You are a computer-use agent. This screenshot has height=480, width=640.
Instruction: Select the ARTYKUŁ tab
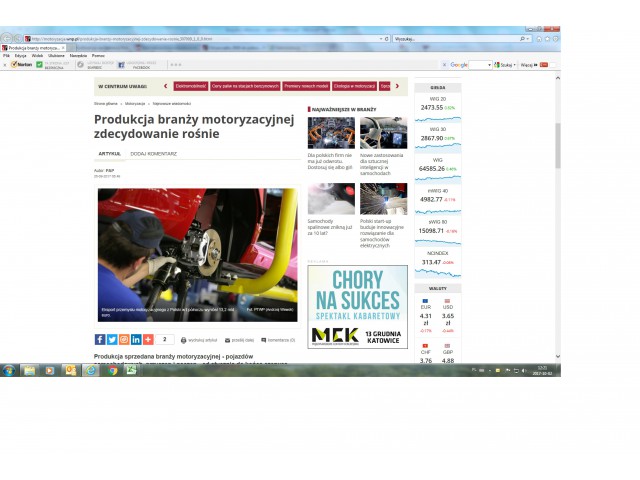(x=109, y=153)
